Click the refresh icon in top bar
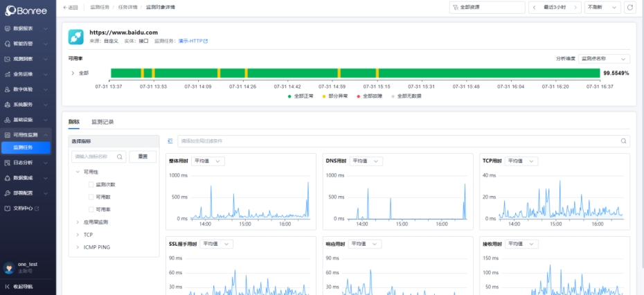The height and width of the screenshot is (295, 644). pyautogui.click(x=629, y=7)
